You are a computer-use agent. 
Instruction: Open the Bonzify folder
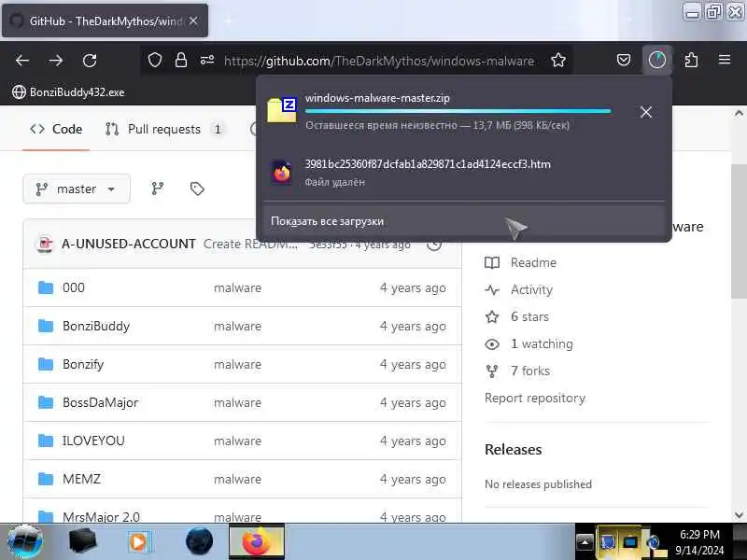[x=83, y=364]
